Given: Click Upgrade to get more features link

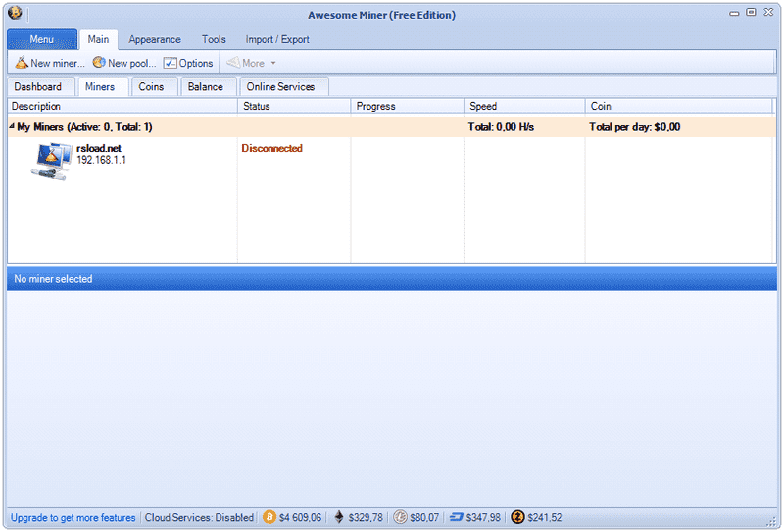Looking at the screenshot, I should pyautogui.click(x=73, y=517).
